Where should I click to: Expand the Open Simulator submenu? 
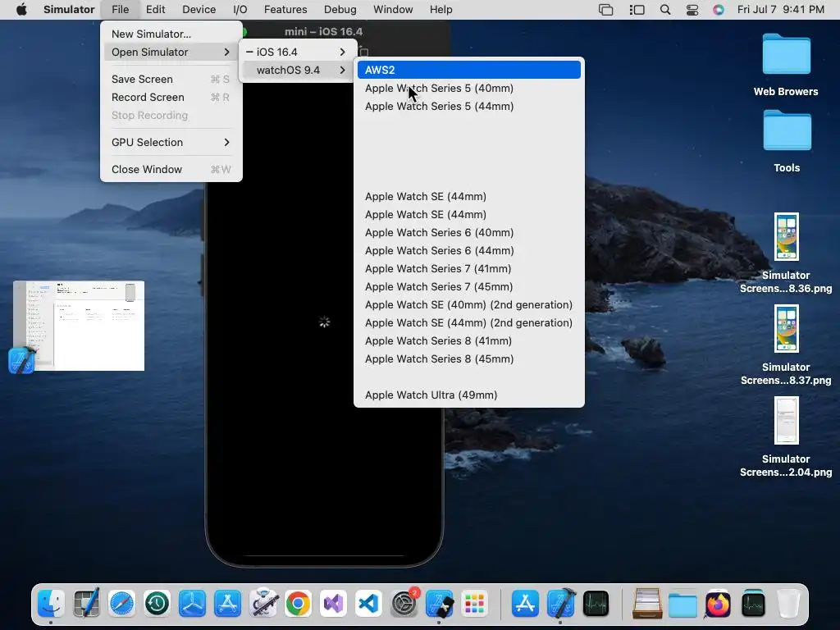(x=171, y=52)
